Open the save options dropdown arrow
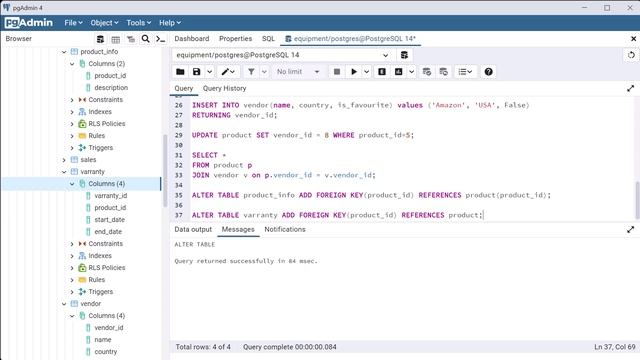The image size is (640, 360). tap(209, 72)
